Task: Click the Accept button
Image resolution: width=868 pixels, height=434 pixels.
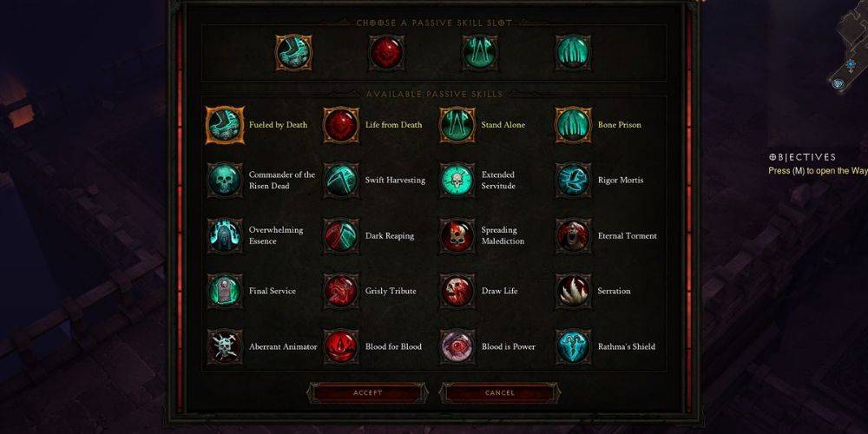Action: point(367,393)
